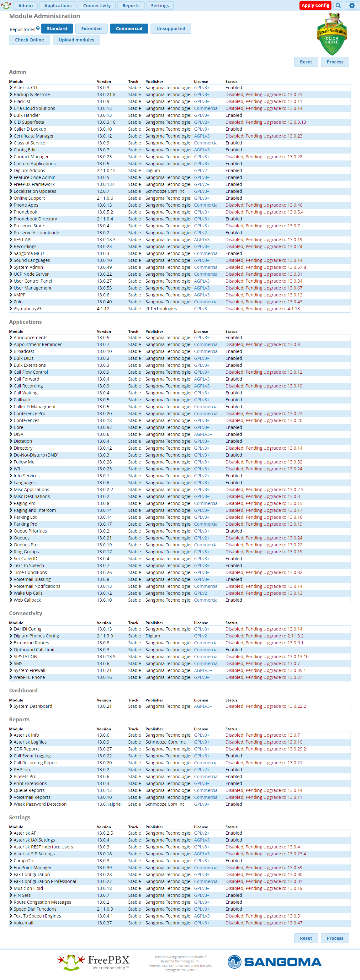Open the Reports menu

click(131, 5)
